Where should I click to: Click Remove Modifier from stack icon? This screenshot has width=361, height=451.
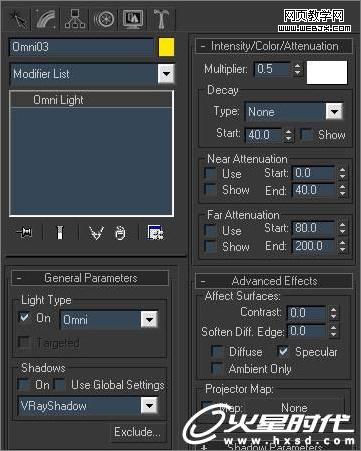tap(120, 233)
